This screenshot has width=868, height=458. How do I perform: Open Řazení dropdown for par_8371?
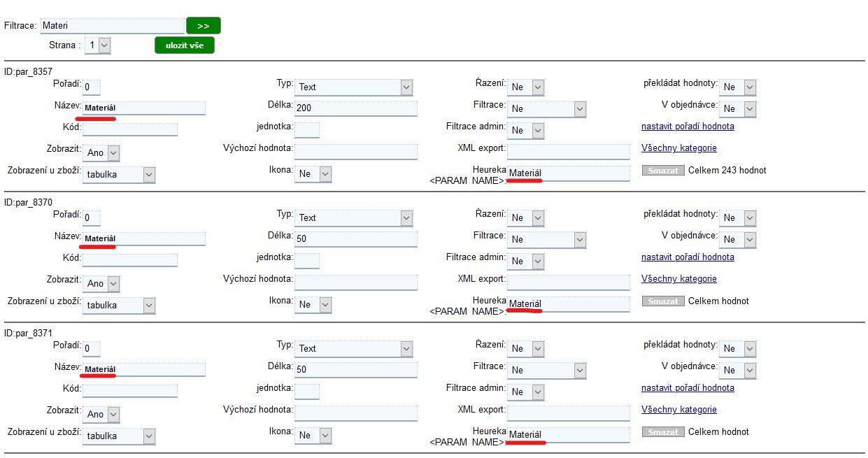[525, 348]
